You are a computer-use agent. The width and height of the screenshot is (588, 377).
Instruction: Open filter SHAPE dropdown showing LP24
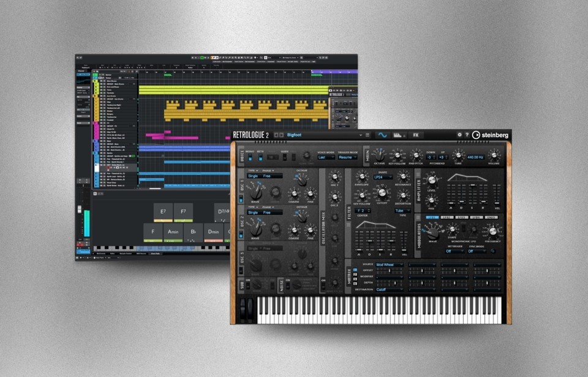[x=383, y=177]
